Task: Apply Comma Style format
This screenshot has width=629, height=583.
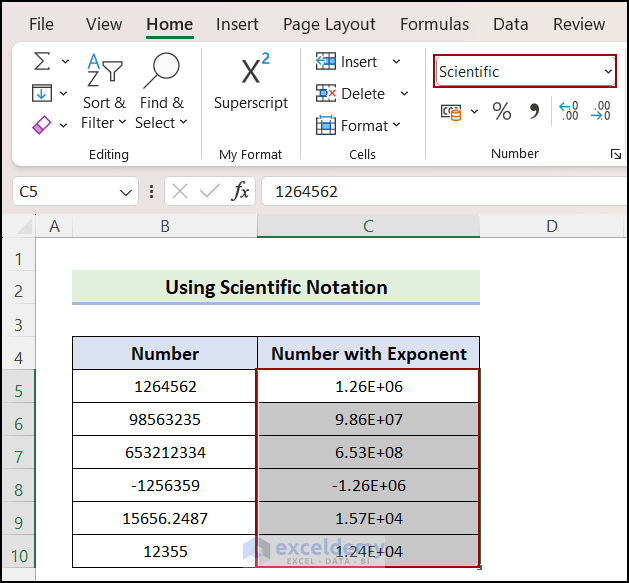Action: pyautogui.click(x=534, y=112)
